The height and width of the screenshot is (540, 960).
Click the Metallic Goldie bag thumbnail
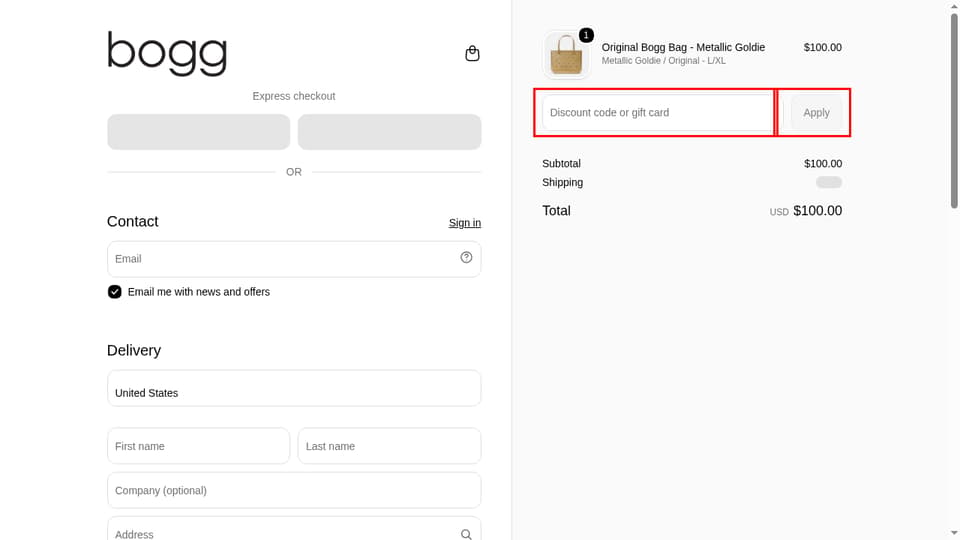click(566, 54)
